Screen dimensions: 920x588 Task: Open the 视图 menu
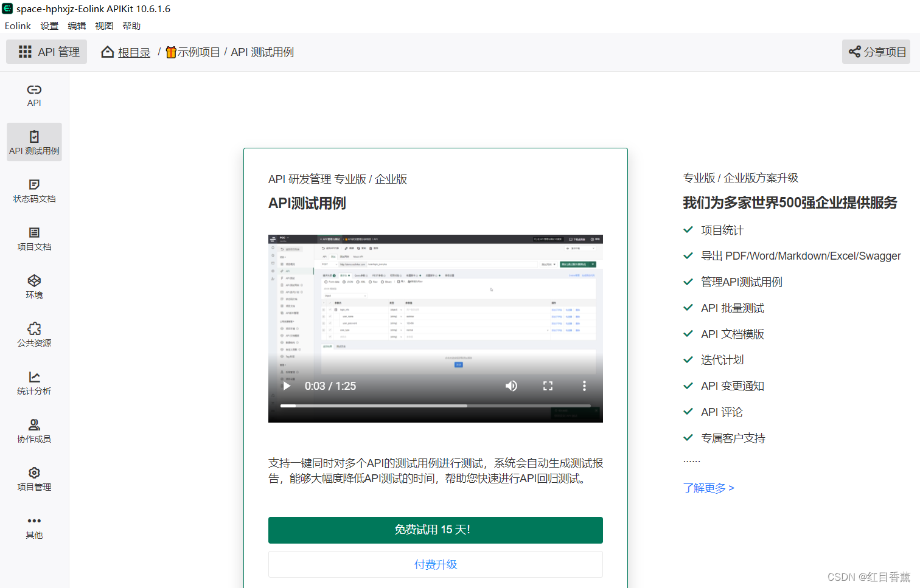tap(104, 26)
